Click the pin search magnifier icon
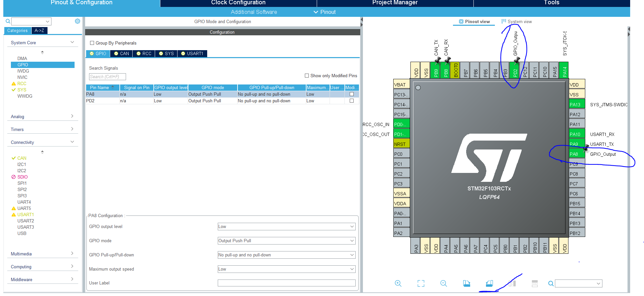The height and width of the screenshot is (296, 644). point(551,283)
